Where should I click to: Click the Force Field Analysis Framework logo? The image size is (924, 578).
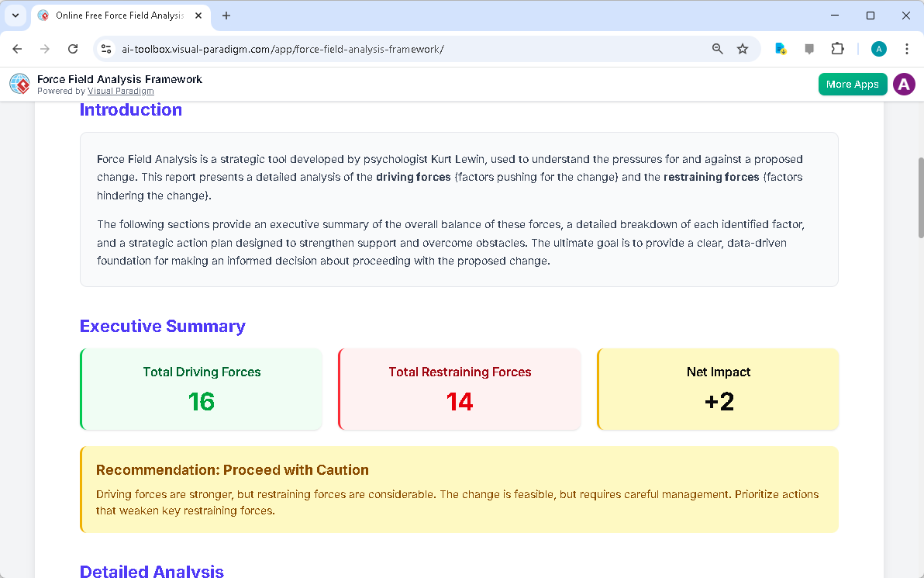click(x=19, y=84)
